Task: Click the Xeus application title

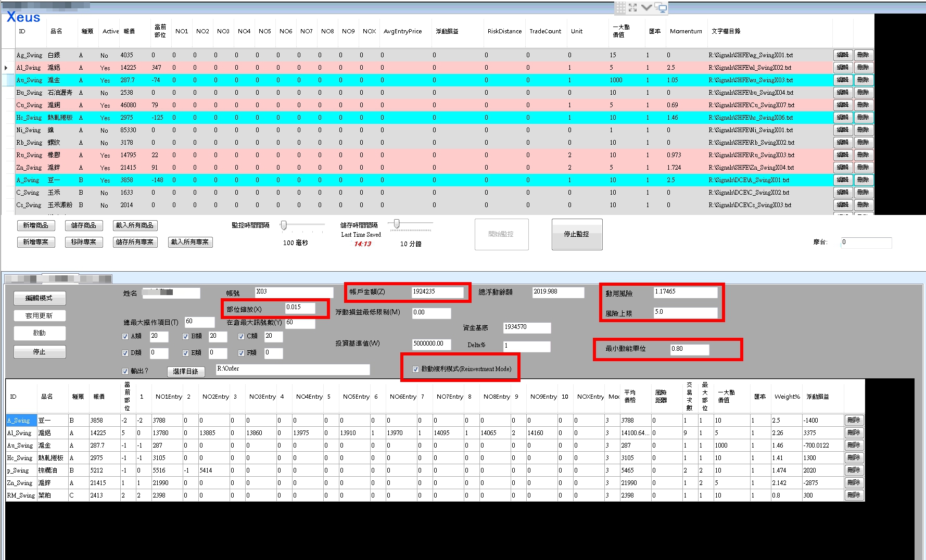Action: coord(23,17)
